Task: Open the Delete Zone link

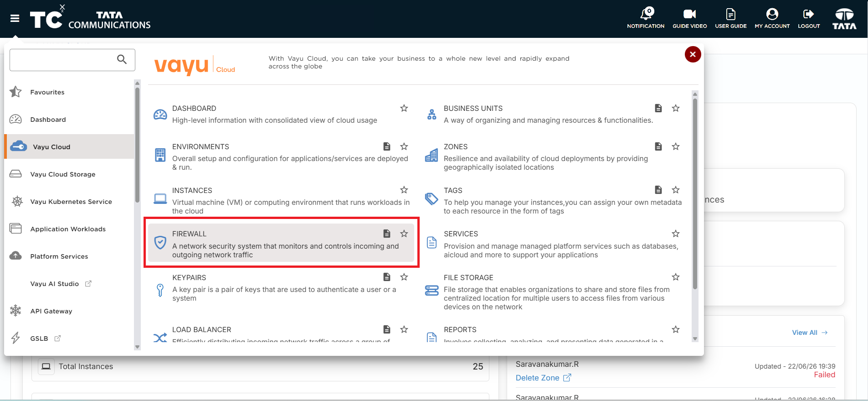Action: click(x=543, y=378)
